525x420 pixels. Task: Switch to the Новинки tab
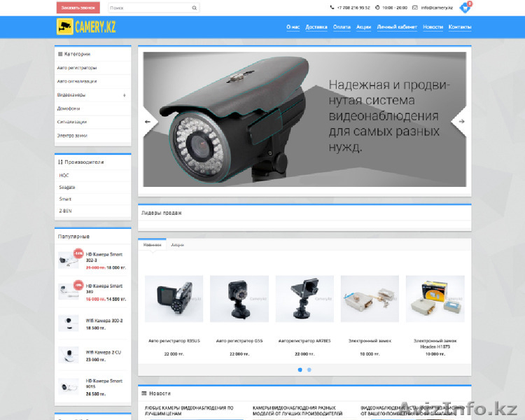click(152, 245)
